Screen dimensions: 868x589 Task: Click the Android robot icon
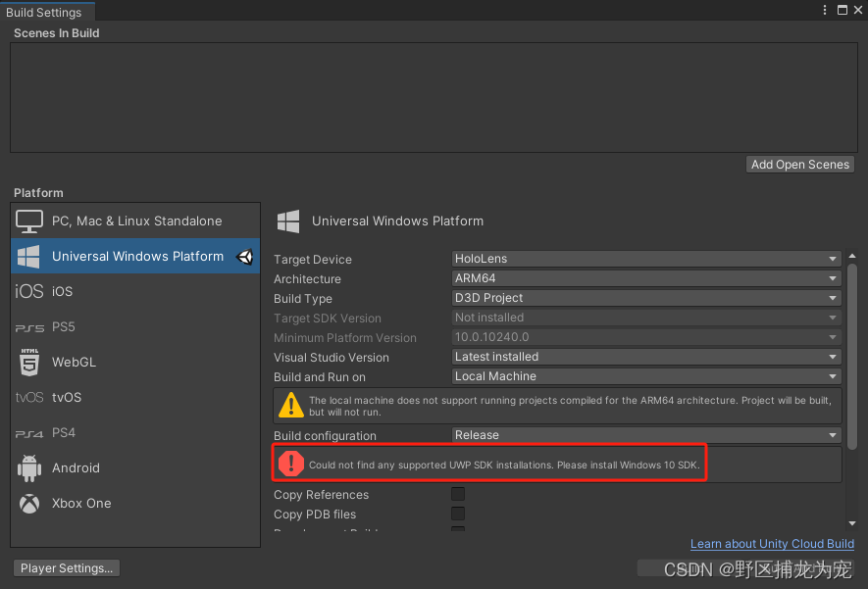click(x=29, y=468)
